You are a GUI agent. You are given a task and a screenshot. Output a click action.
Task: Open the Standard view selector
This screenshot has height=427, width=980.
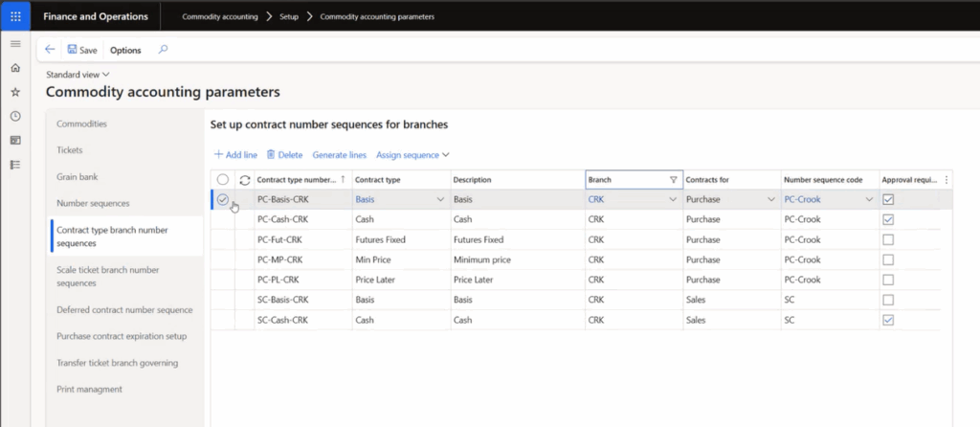78,74
